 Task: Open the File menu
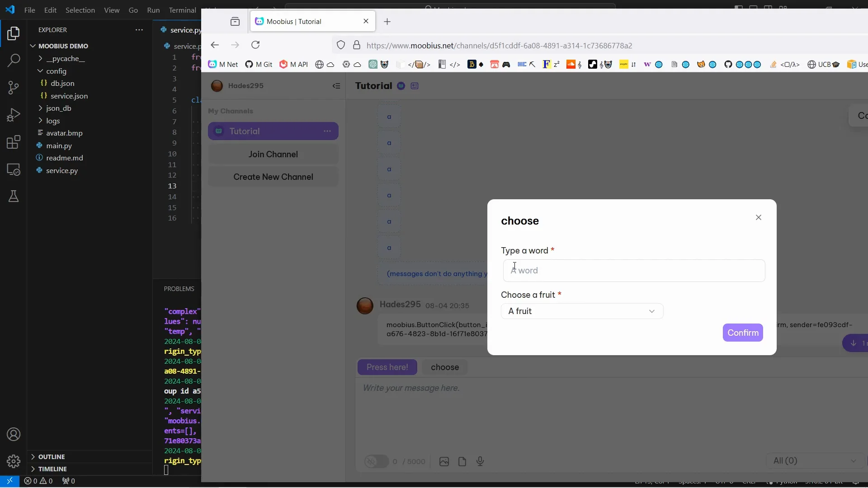pos(29,10)
